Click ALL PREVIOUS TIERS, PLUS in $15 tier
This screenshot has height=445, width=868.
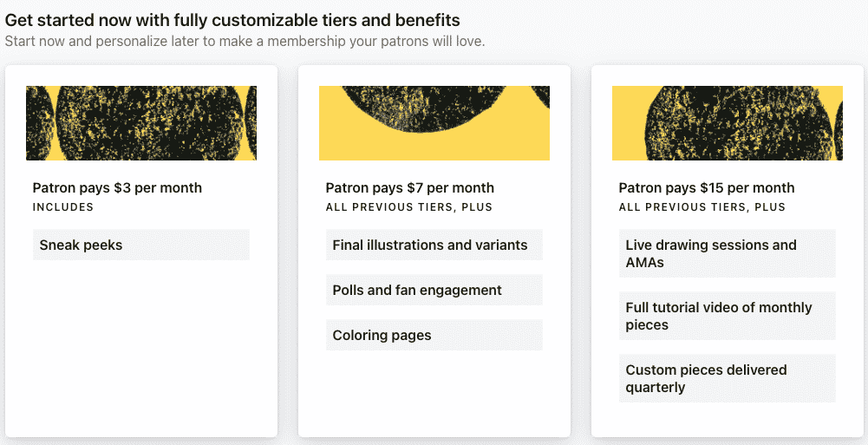coord(702,207)
